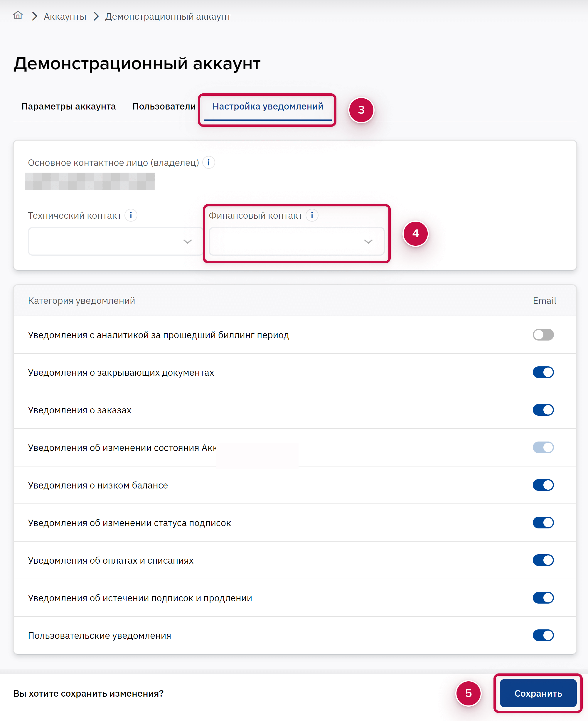Viewport: 588px width, 721px height.
Task: Select the Настройка уведомлений tab
Action: point(268,106)
